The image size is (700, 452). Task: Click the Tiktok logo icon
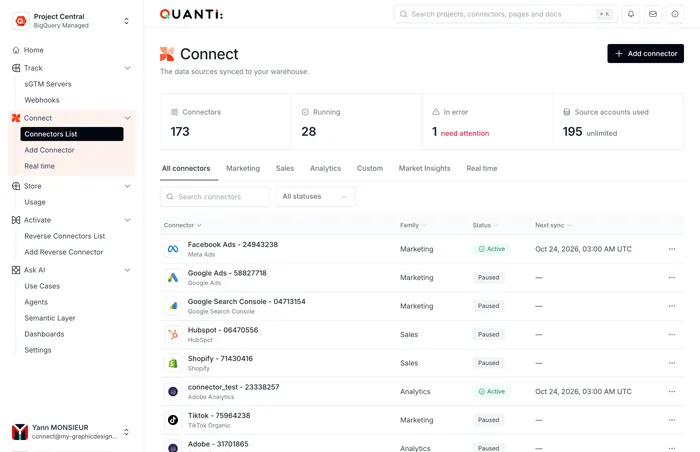tap(173, 420)
